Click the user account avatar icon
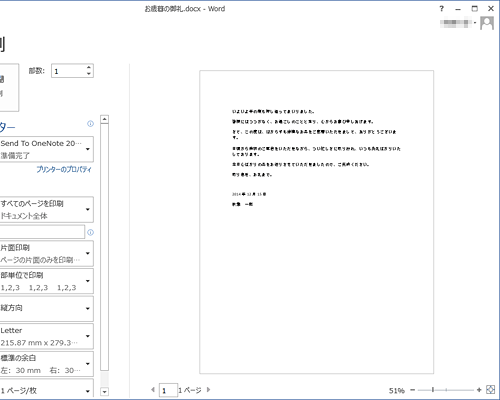The width and height of the screenshot is (500, 400). (x=487, y=23)
